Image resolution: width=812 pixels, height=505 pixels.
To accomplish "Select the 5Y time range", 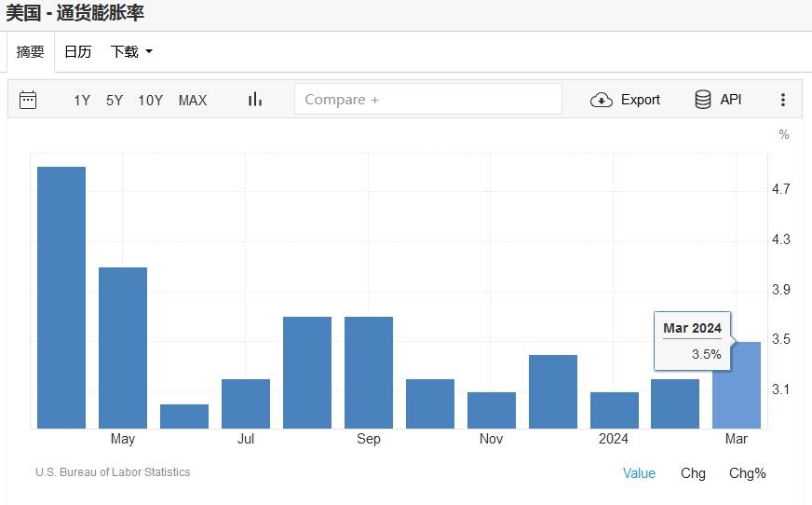I will (115, 100).
